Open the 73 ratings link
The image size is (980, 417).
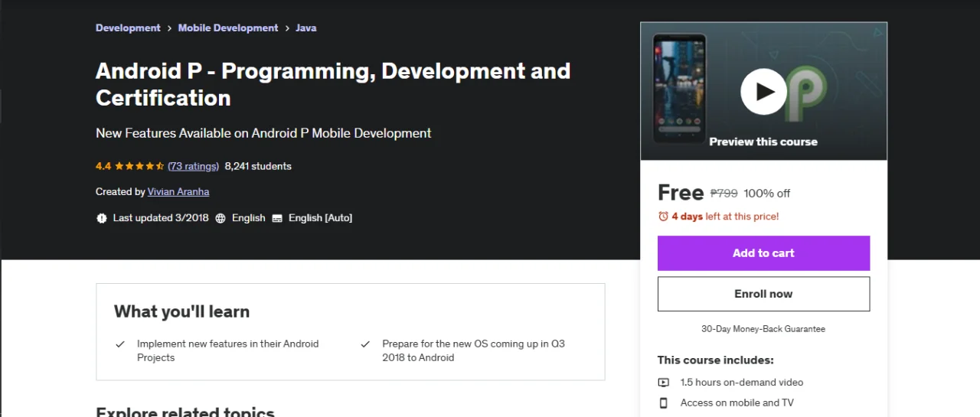[194, 166]
